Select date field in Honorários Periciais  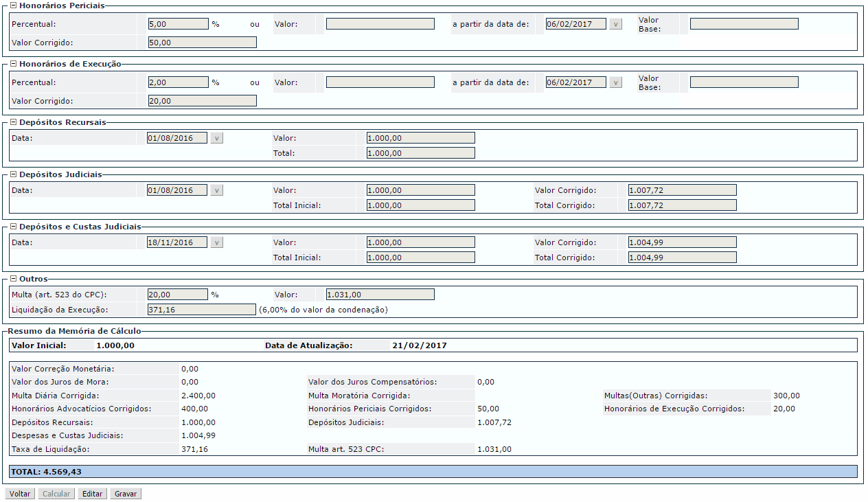[x=576, y=24]
